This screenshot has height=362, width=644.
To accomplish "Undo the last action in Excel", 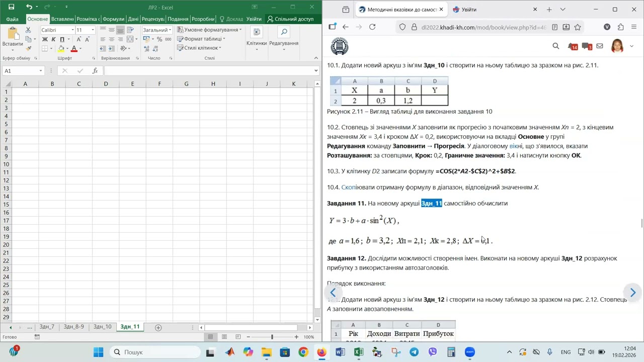I will [x=29, y=7].
